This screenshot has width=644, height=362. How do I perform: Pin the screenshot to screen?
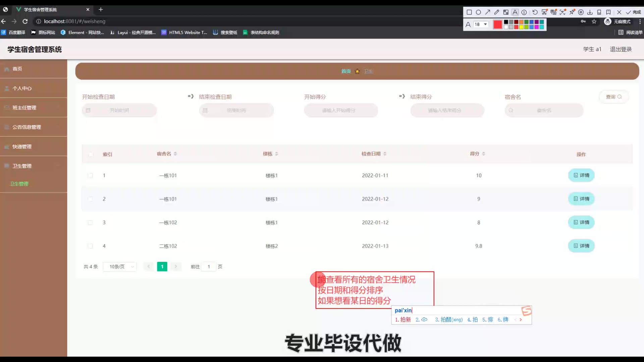[572, 12]
